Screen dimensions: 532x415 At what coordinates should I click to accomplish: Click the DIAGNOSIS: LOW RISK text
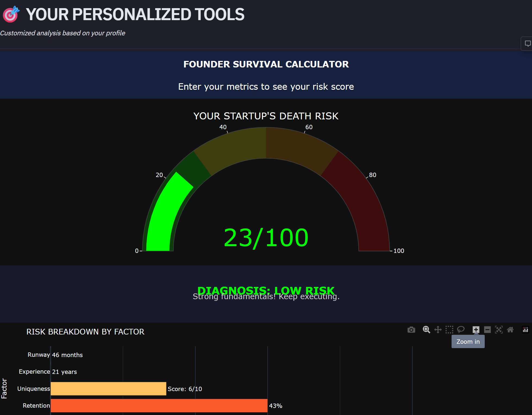coord(266,290)
